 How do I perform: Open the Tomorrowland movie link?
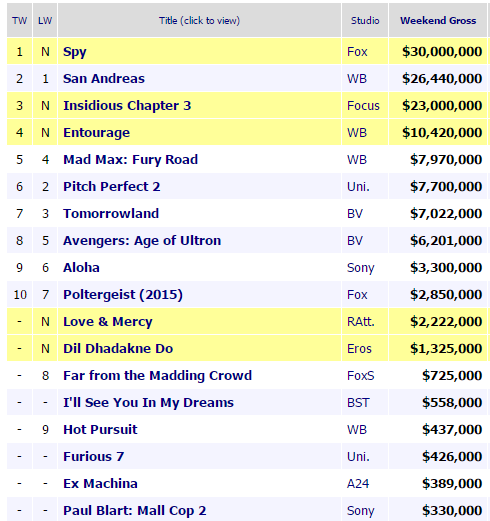(111, 214)
